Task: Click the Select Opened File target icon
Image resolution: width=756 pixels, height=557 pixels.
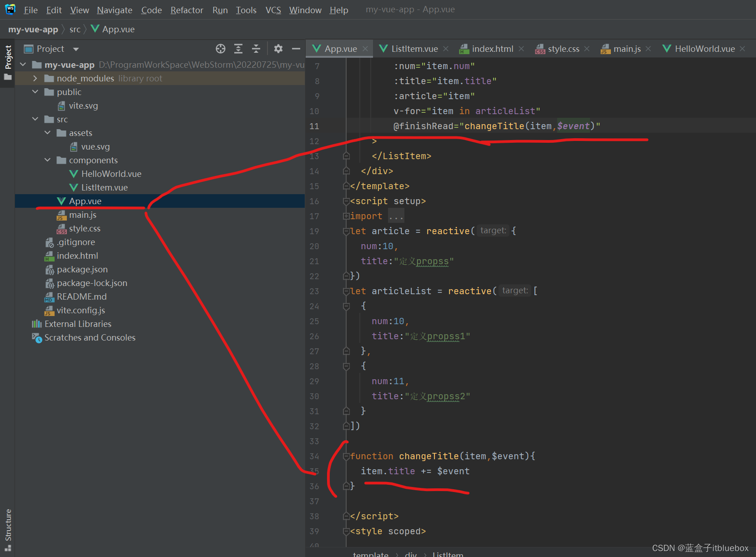Action: pyautogui.click(x=221, y=49)
